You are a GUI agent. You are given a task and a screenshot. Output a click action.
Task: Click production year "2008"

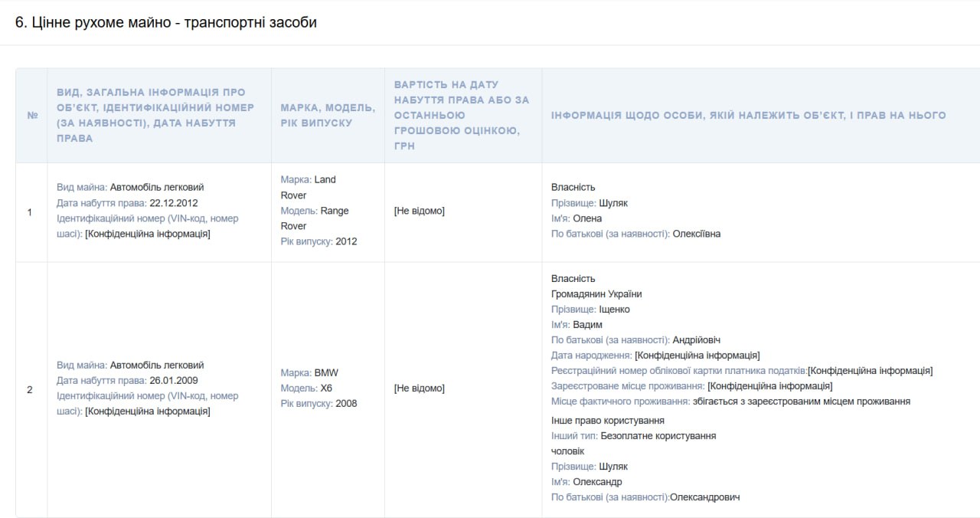click(346, 404)
